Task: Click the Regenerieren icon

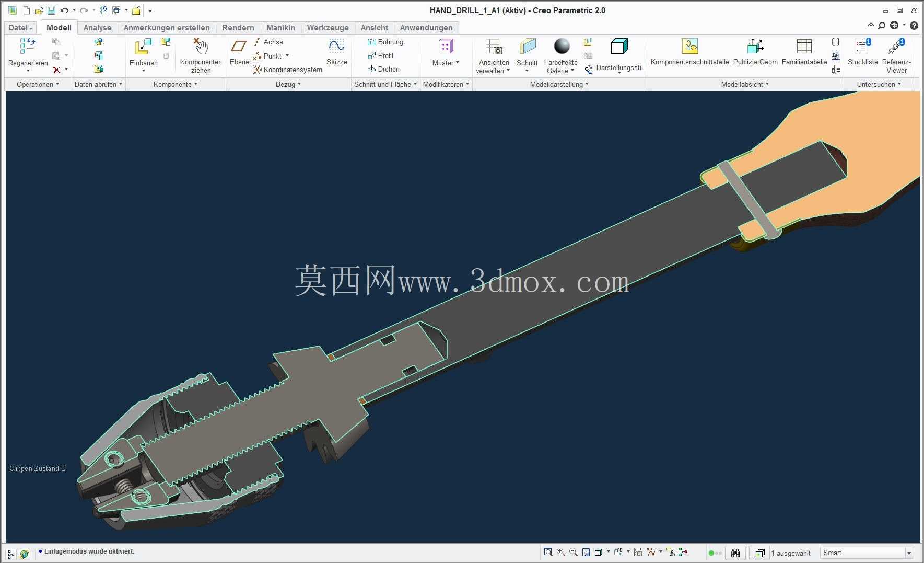Action: (28, 46)
